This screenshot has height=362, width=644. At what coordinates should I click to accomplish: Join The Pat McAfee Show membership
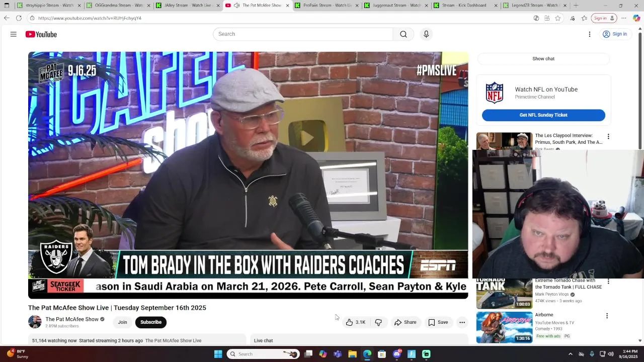pyautogui.click(x=122, y=322)
